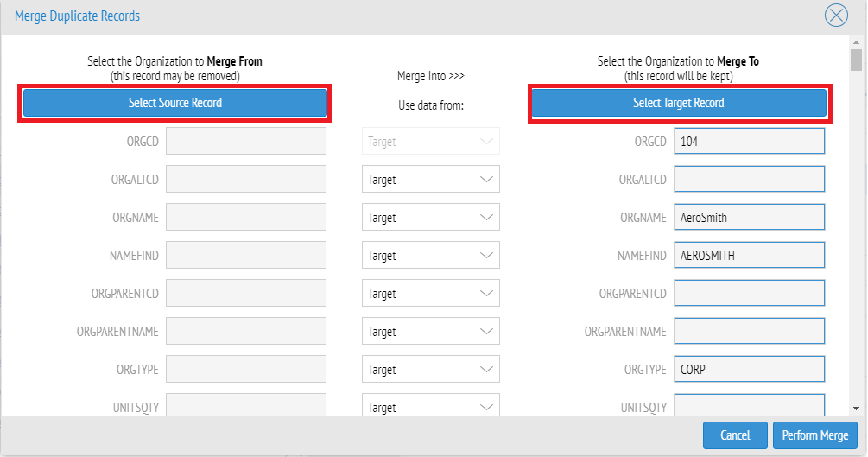Click the scrollbar up arrow
This screenshot has height=457, width=868.
click(857, 42)
